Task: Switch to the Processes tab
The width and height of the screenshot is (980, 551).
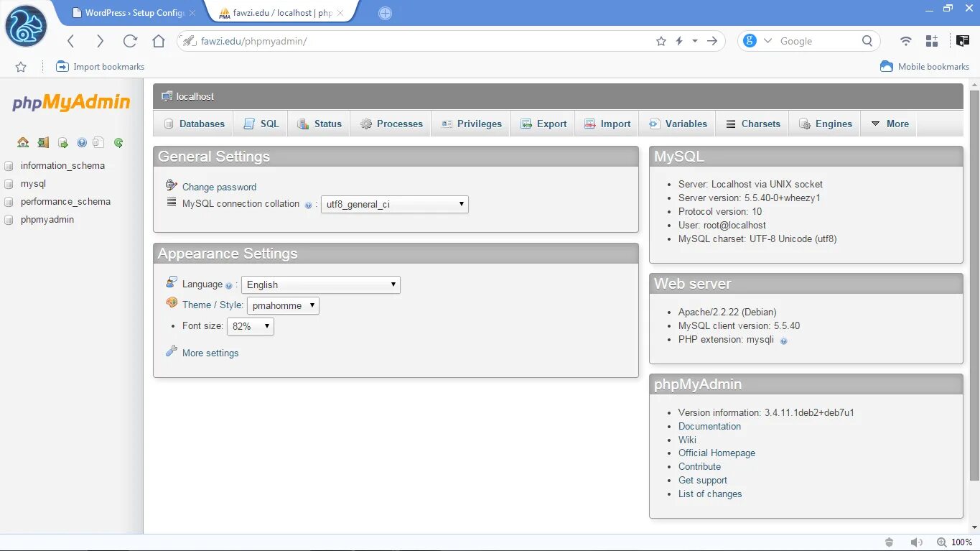Action: pyautogui.click(x=391, y=124)
